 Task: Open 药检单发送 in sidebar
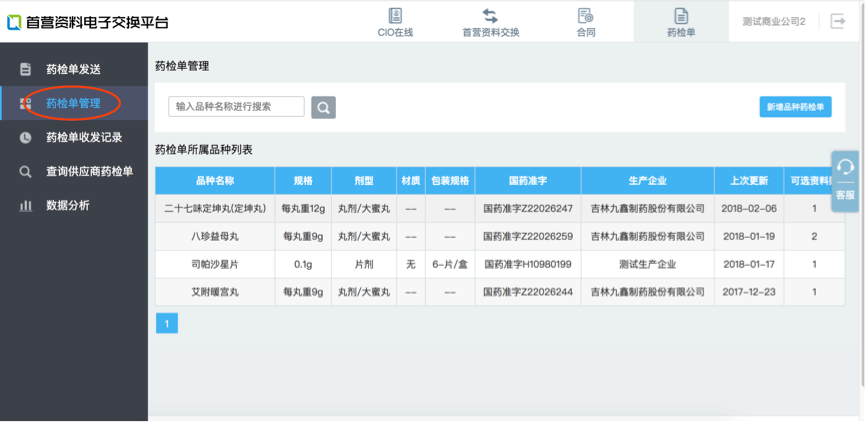point(73,70)
